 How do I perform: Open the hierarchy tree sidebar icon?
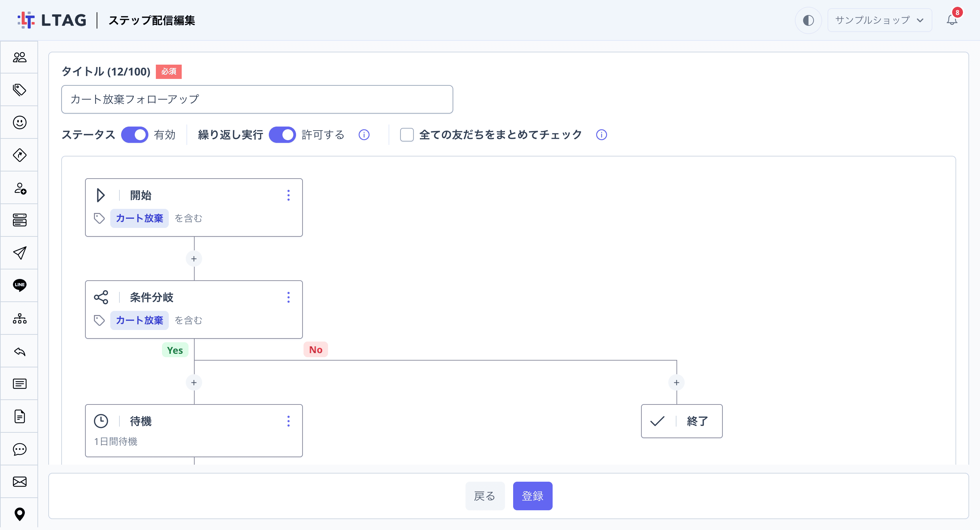click(x=19, y=318)
